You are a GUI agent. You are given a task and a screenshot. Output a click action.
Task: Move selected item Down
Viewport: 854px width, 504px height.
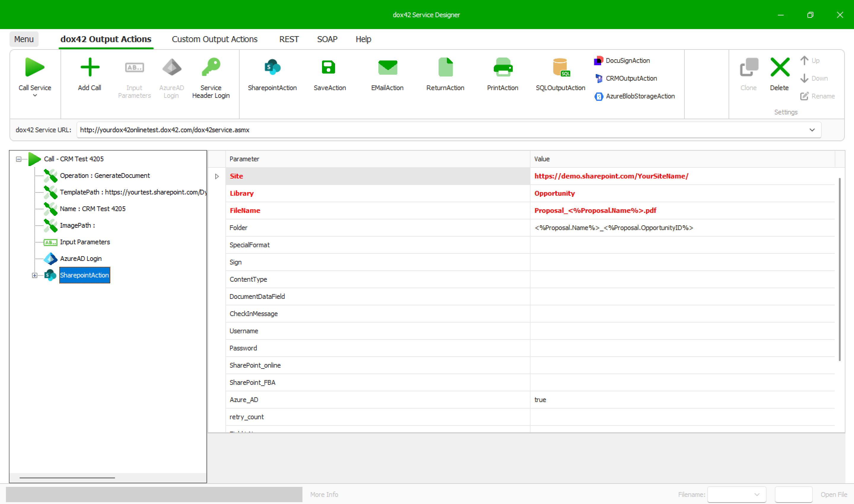pyautogui.click(x=814, y=79)
